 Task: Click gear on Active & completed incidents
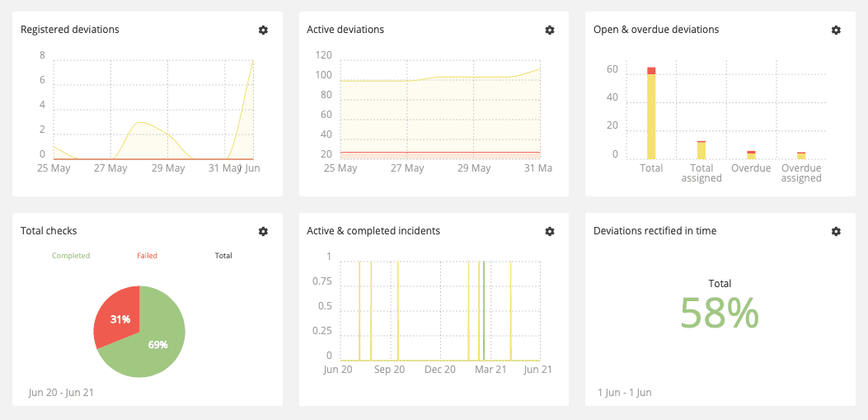(550, 232)
